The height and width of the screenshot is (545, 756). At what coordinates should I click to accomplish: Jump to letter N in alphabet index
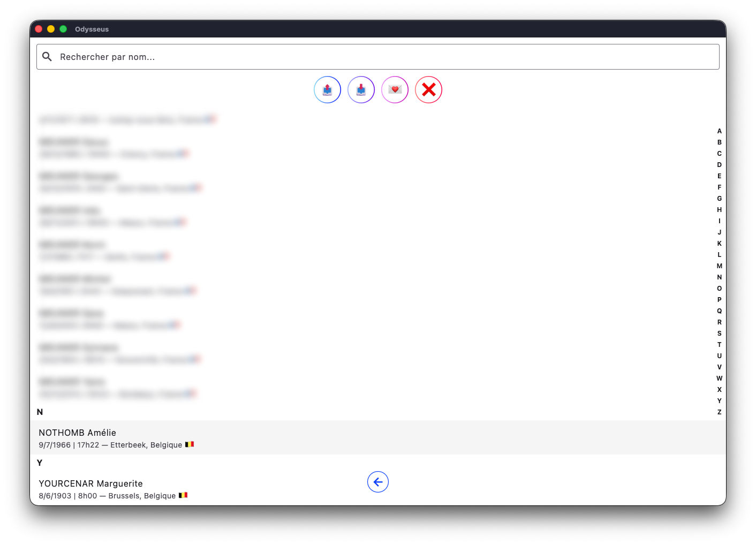click(x=720, y=277)
